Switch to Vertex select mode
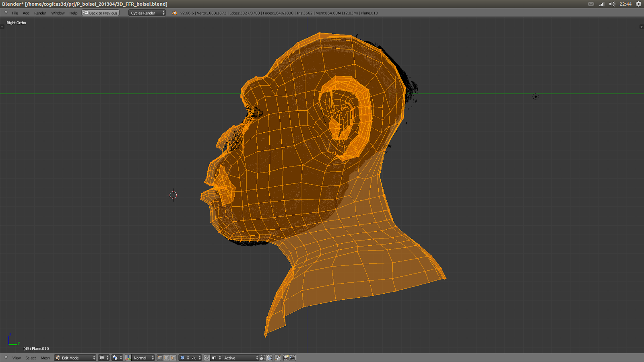Viewport: 644px width, 362px height. click(160, 358)
